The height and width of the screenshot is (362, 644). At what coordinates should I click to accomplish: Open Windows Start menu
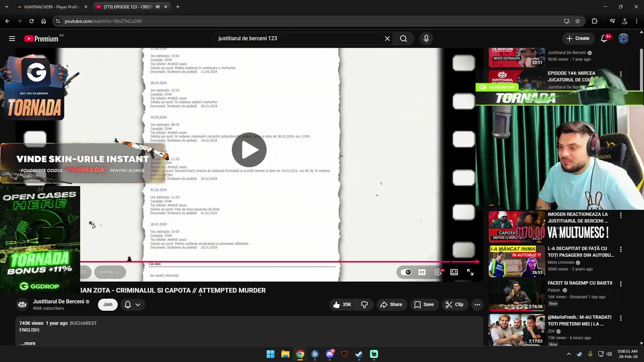pos(270,354)
